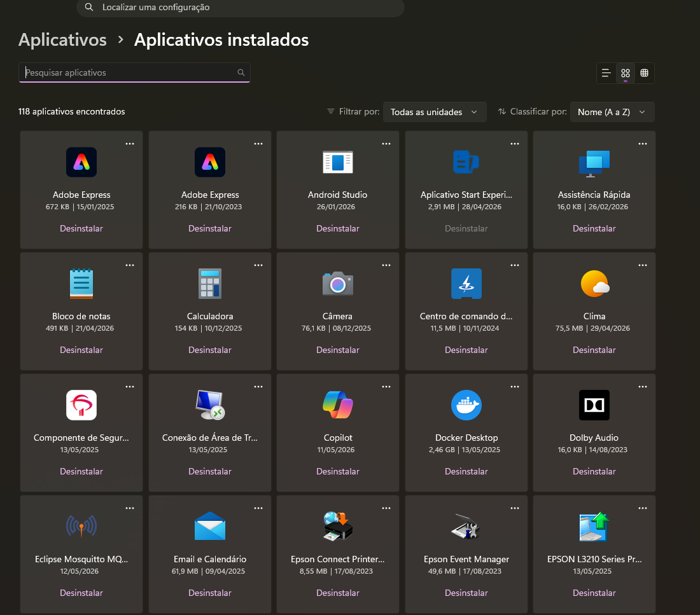Screen dimensions: 700x615
Task: Click the magnifier icon in Localizar uma configuração
Action: (89, 7)
